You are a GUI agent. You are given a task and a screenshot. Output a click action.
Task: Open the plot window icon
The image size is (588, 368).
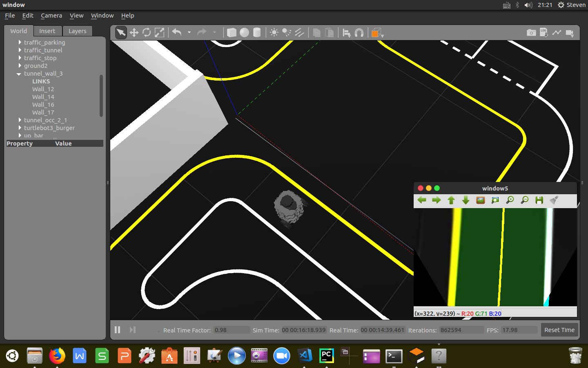click(557, 33)
